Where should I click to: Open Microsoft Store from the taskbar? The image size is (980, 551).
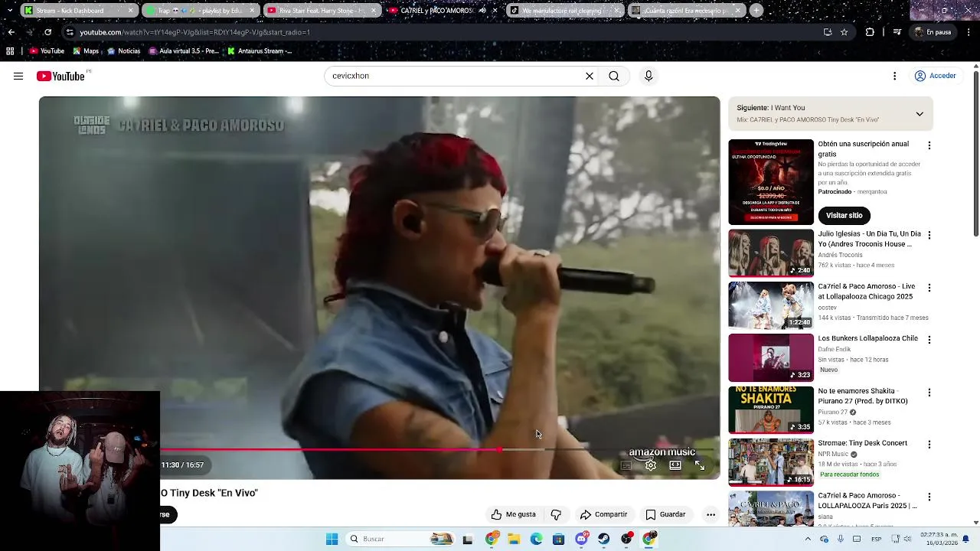(x=559, y=539)
